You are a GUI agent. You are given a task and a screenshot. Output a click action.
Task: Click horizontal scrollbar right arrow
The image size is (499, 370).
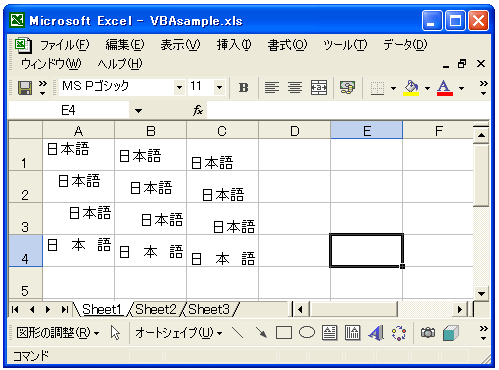(460, 310)
